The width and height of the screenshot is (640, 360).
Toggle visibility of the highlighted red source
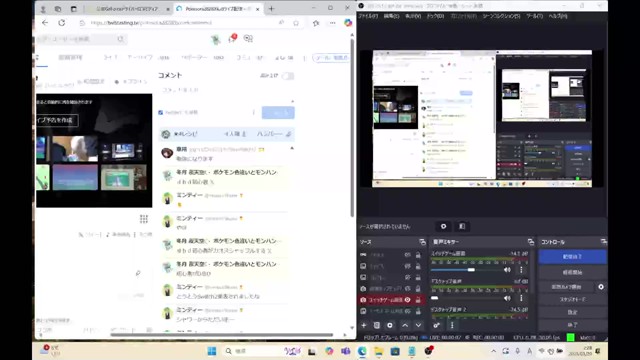click(407, 300)
